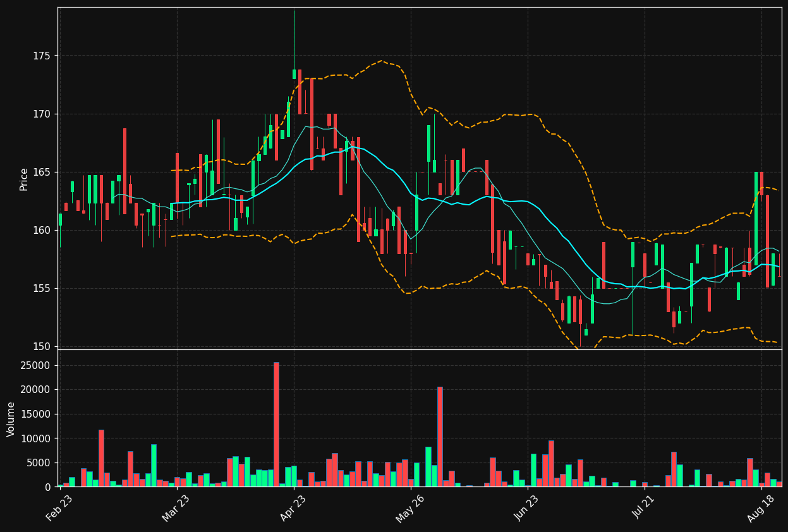Click the Volume axis title
The image size is (788, 532).
pos(11,419)
